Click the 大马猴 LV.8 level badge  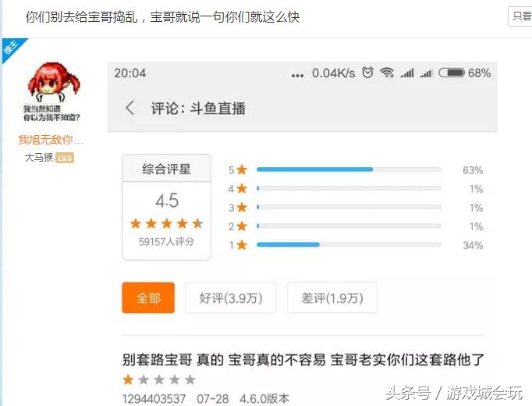tap(65, 158)
